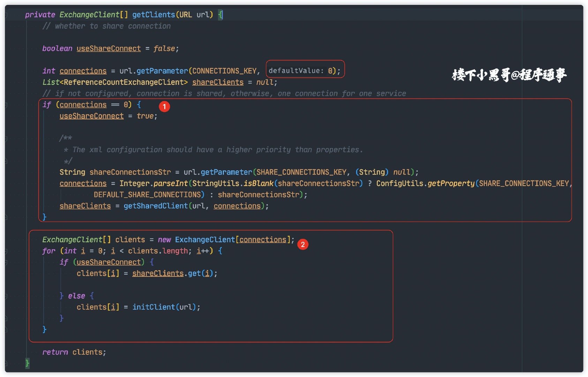Click initClient(url) method call
588x377 pixels.
[164, 307]
